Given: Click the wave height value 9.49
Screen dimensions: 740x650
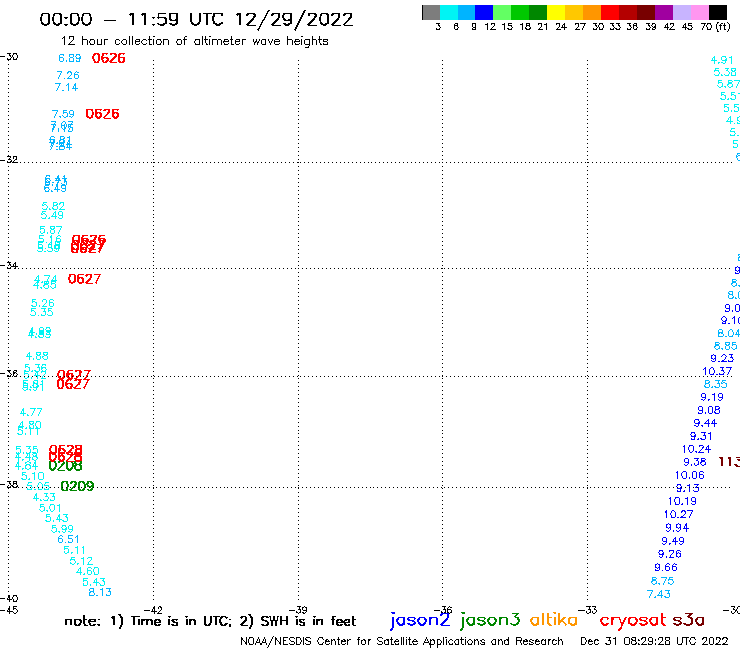Looking at the screenshot, I should tap(673, 541).
